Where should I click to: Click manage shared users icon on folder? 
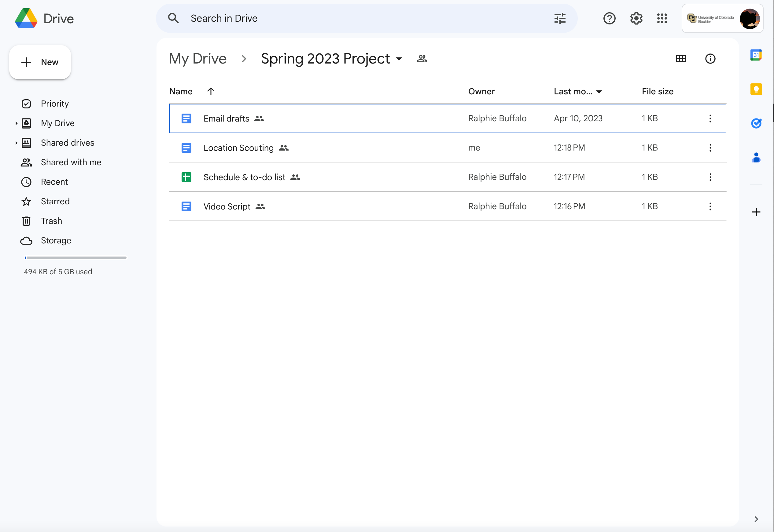point(422,58)
